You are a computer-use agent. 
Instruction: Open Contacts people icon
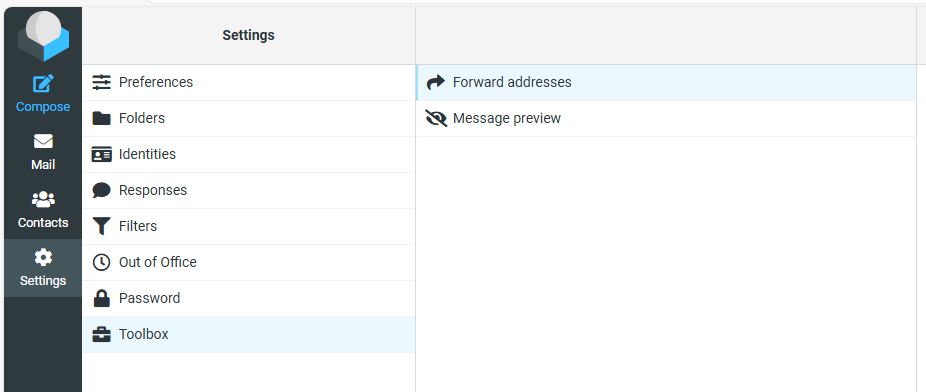[x=43, y=200]
